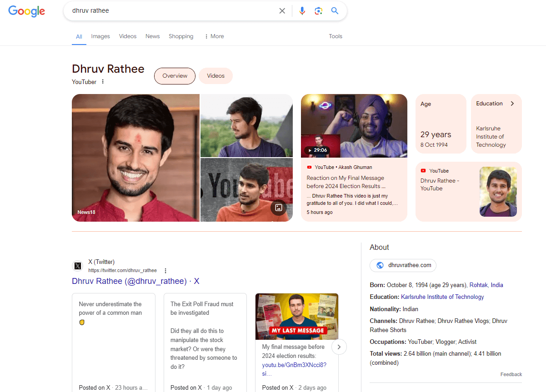Select the Videos chip next to Overview

[x=215, y=76]
